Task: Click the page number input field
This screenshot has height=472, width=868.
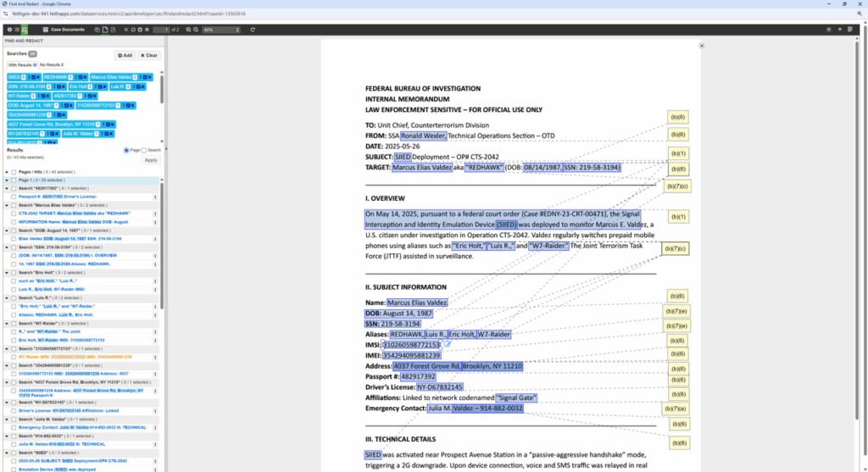Action: click(x=161, y=30)
